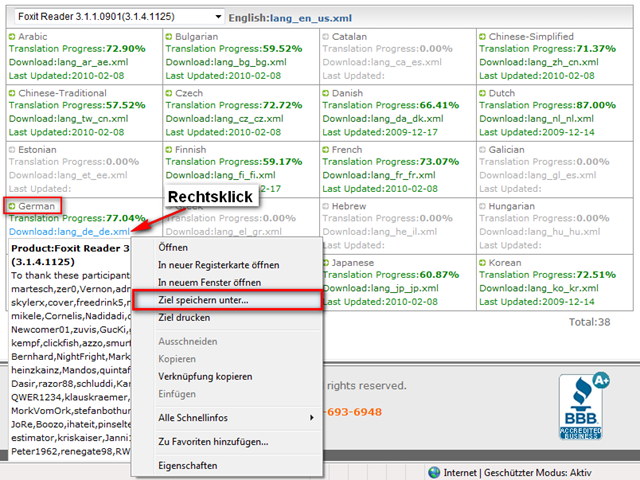Click the gray icon next to Catalan
Image resolution: width=640 pixels, height=480 pixels.
click(327, 35)
